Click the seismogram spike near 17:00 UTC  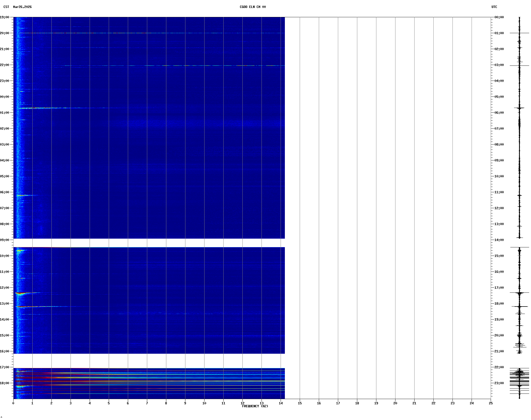(x=519, y=293)
